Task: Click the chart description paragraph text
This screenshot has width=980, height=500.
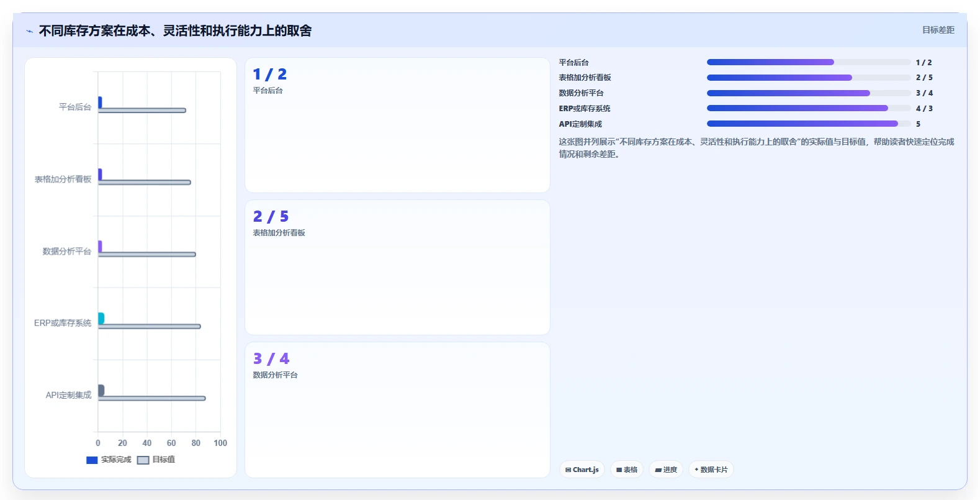Action: [x=757, y=148]
